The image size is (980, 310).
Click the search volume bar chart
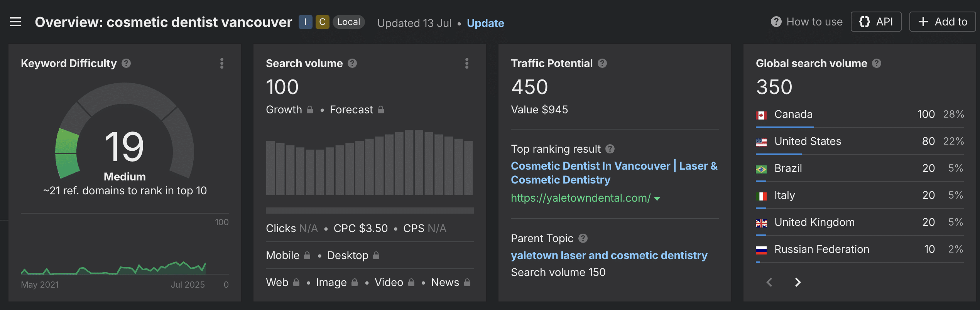click(x=370, y=162)
